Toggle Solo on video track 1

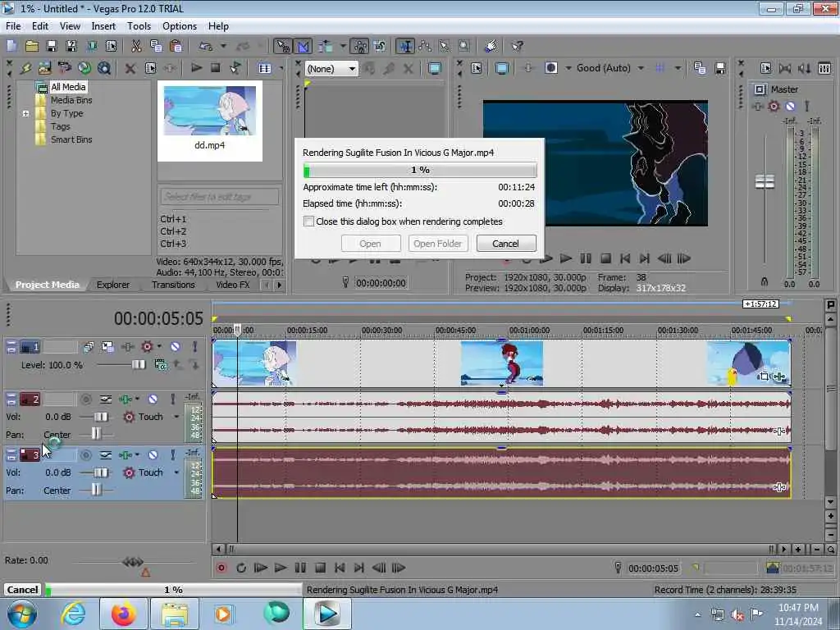(x=195, y=347)
